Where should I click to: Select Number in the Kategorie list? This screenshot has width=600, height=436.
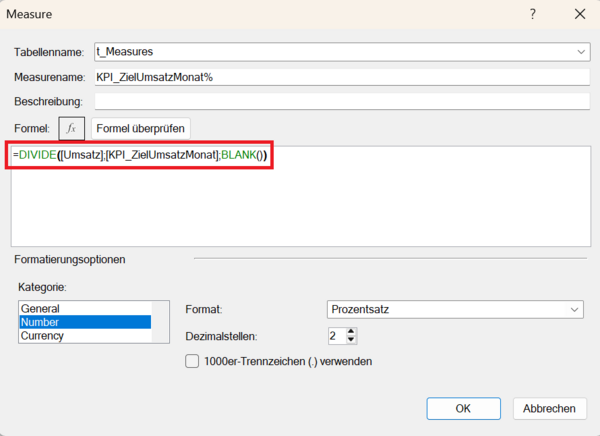click(41, 322)
